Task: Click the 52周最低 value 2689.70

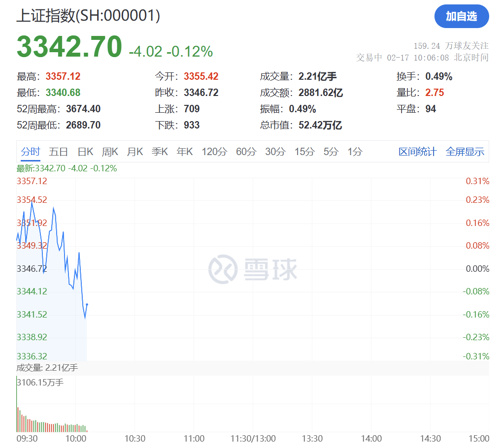Action: [x=83, y=125]
